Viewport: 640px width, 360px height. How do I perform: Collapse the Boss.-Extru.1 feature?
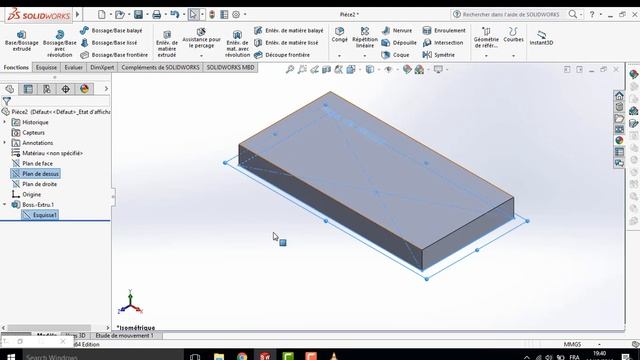(x=4, y=204)
